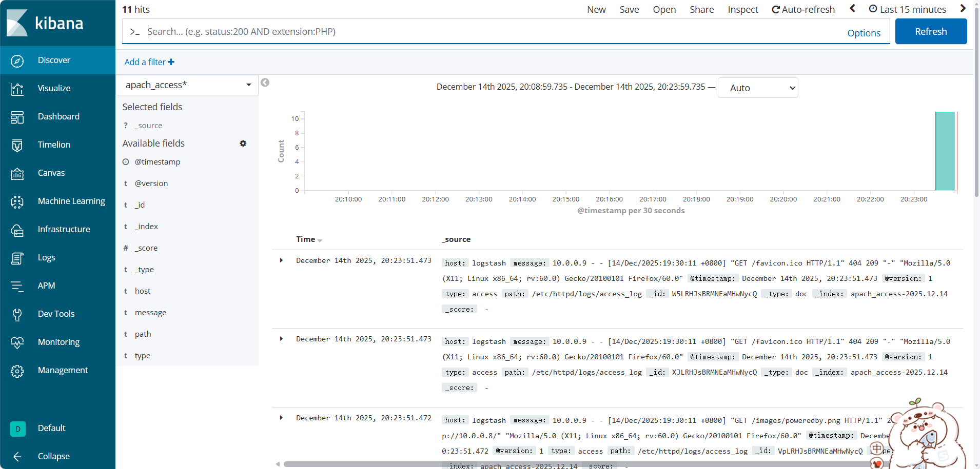980x469 pixels.
Task: Open Dev Tools via its wrench icon
Action: tap(17, 315)
